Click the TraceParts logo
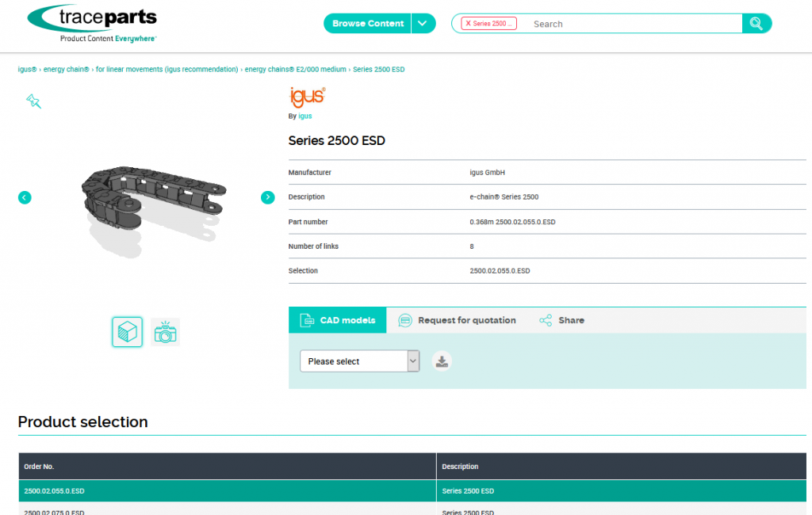 92,24
